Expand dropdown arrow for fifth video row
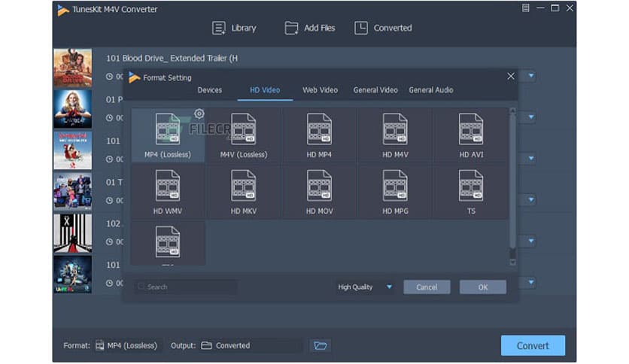The image size is (629, 364). [531, 241]
